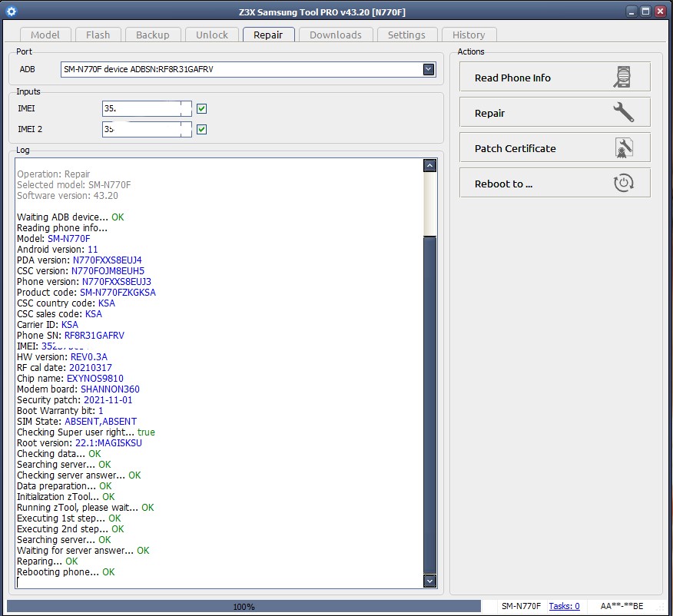Click into the IMEI input field
The width and height of the screenshot is (673, 616).
tap(147, 108)
